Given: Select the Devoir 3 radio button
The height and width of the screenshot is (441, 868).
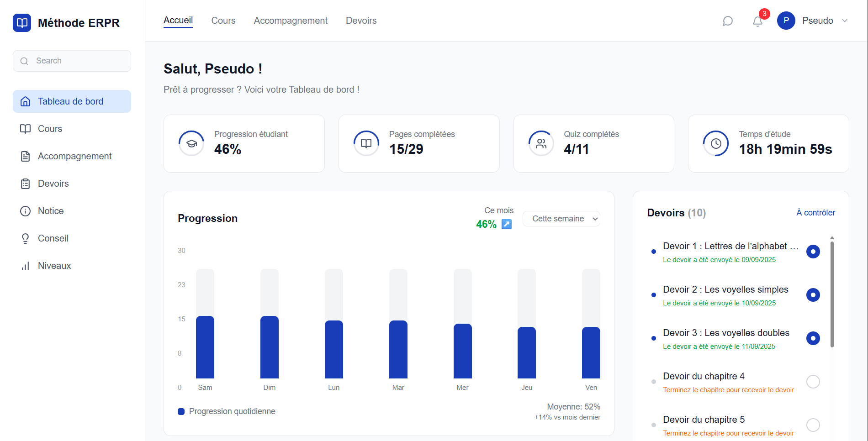Looking at the screenshot, I should 813,338.
